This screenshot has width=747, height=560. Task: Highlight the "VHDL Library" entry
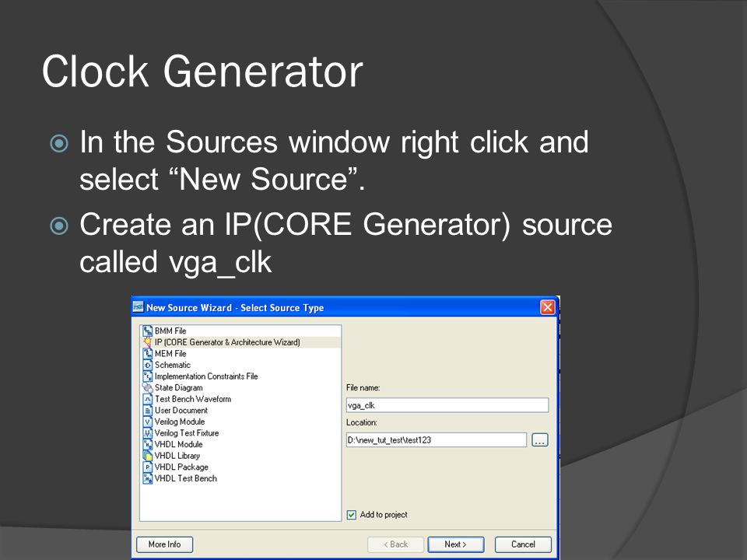point(177,456)
